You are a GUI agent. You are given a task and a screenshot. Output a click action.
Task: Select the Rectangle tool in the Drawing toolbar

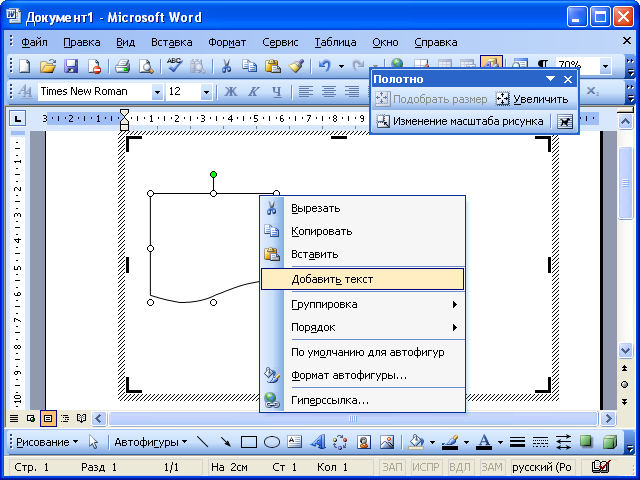[249, 441]
